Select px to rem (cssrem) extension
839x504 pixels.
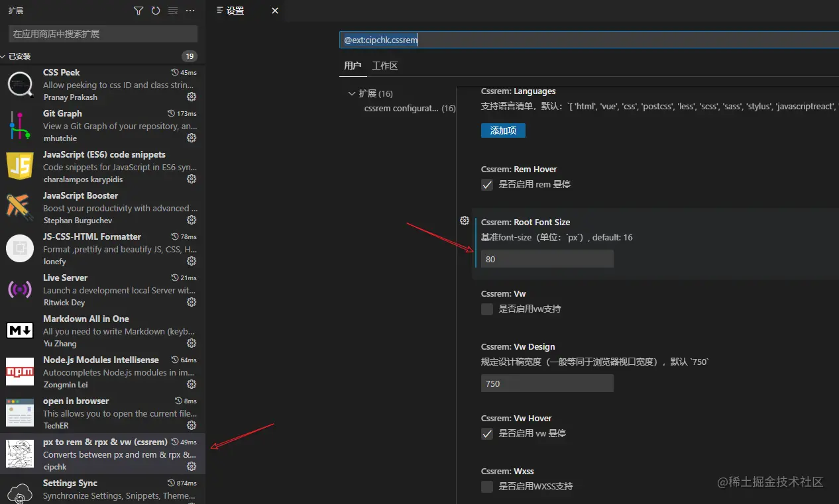coord(103,454)
